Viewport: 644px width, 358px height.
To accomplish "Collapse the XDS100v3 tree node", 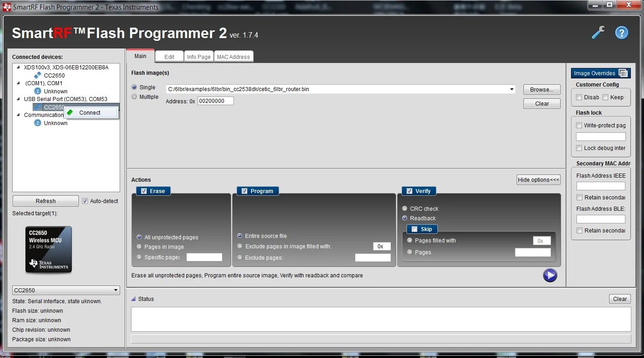I will pos(19,67).
